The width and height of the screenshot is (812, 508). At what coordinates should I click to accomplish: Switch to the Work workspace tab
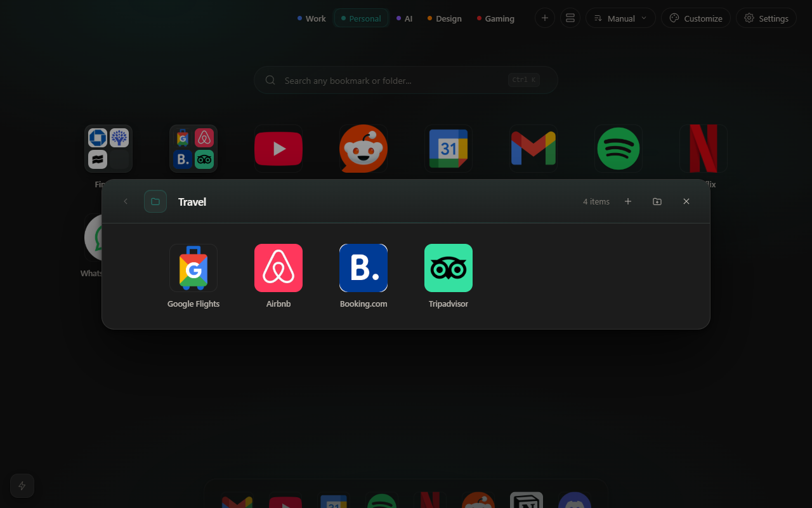(x=311, y=18)
